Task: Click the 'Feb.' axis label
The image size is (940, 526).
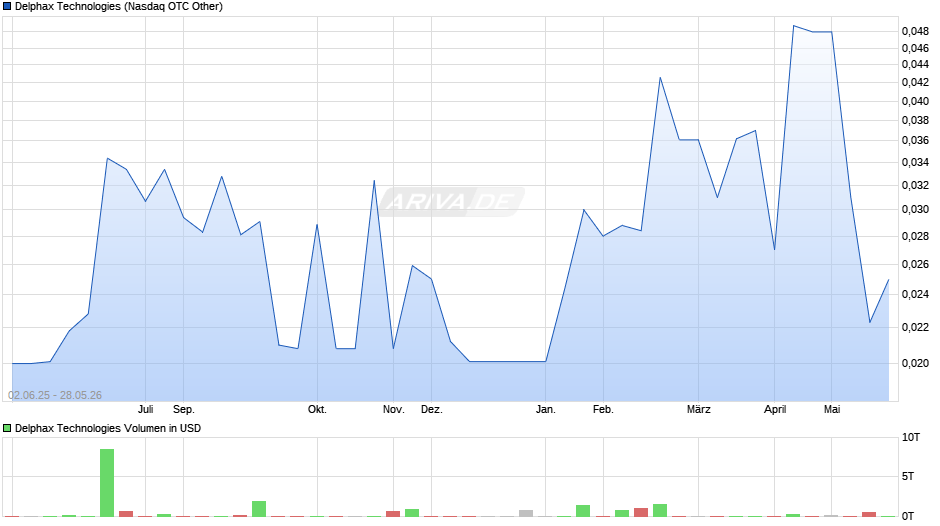Action: point(603,409)
